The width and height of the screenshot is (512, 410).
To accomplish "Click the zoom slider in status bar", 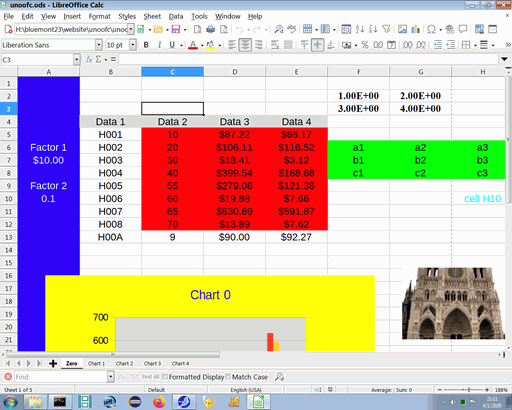I will point(463,389).
